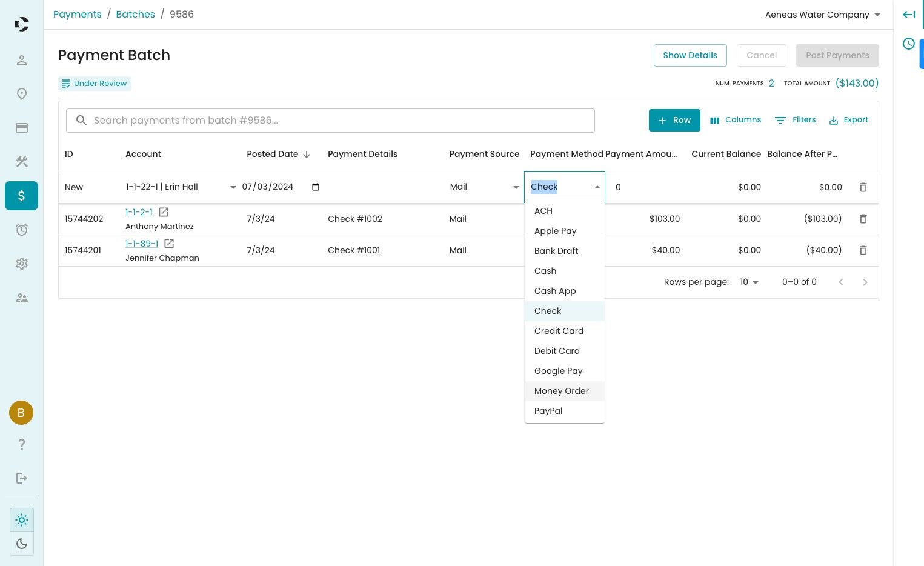Open the payments dollar-sign sidebar icon
Viewport: 924px width, 566px height.
tap(21, 196)
